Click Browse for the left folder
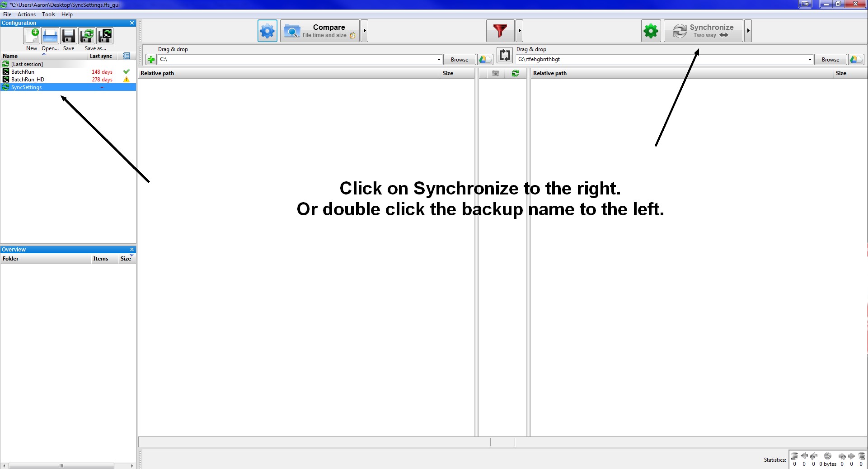The image size is (868, 469). pos(460,60)
